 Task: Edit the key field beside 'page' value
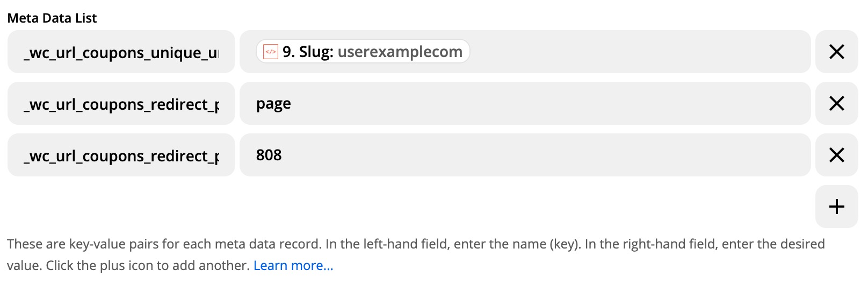coord(121,104)
